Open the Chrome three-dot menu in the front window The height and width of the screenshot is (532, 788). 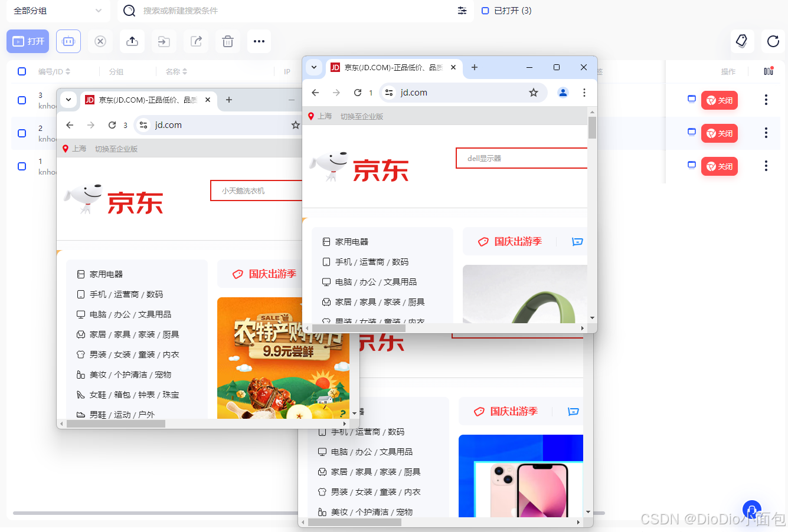click(584, 93)
